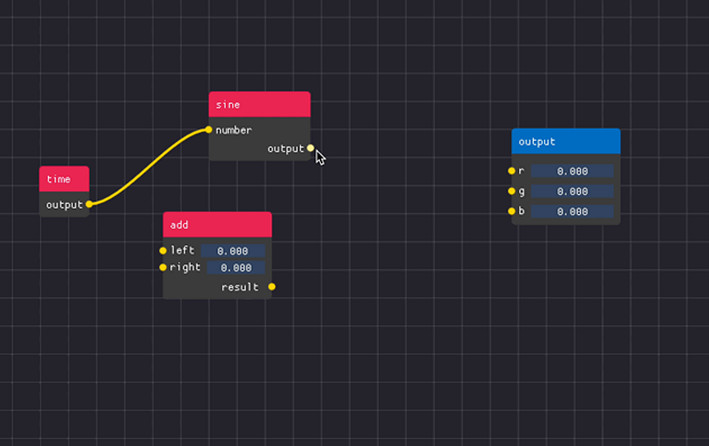Click the add node's result output pin
709x446 pixels.
pos(271,287)
